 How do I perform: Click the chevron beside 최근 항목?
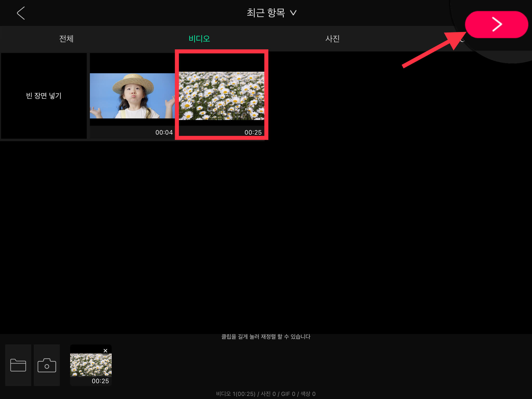coord(293,13)
